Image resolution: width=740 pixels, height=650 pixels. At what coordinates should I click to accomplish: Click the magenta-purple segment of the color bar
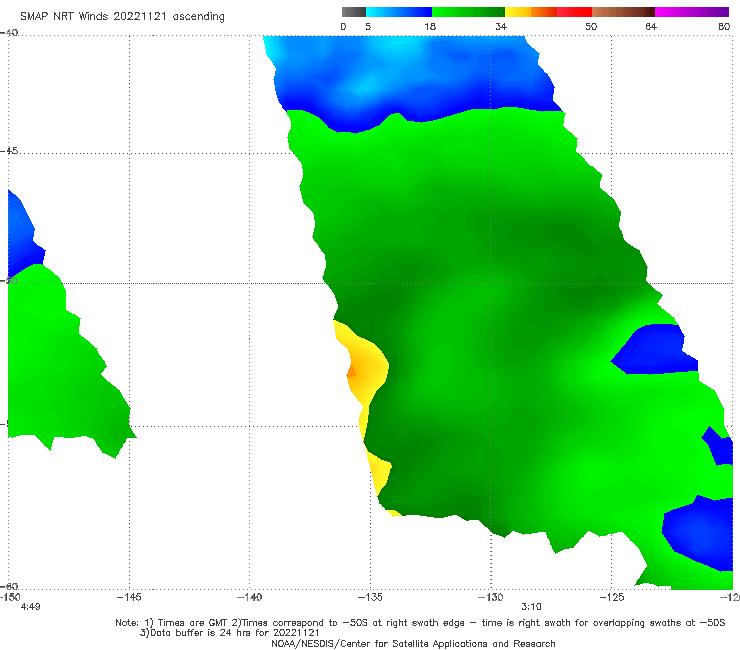(692, 12)
